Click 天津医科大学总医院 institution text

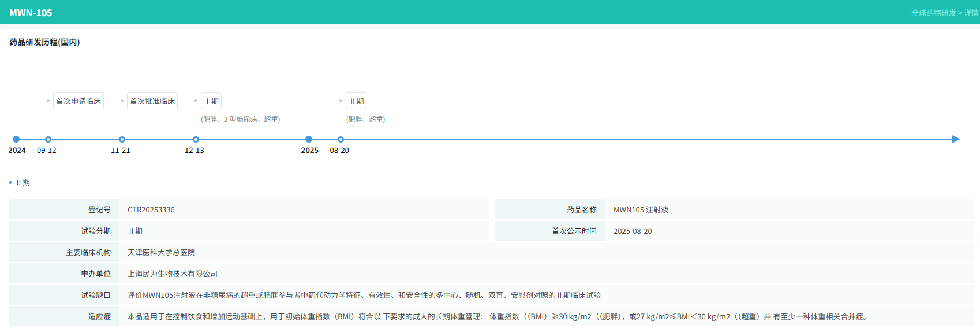pos(161,253)
